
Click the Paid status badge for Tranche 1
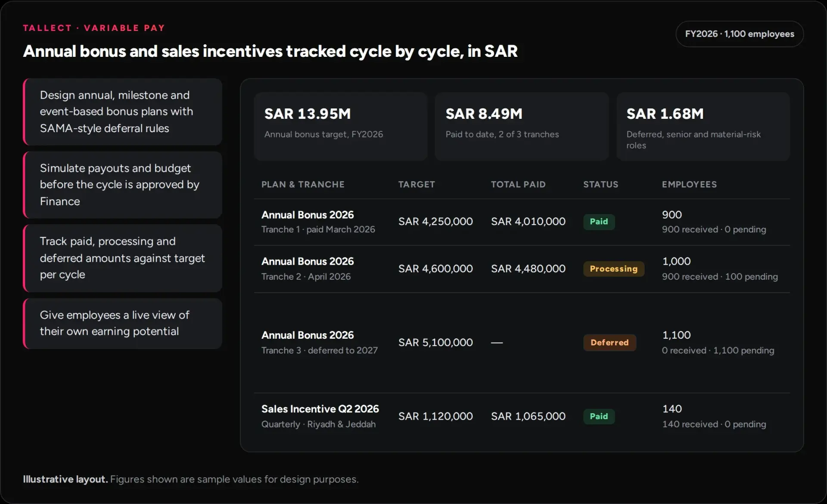tap(599, 222)
